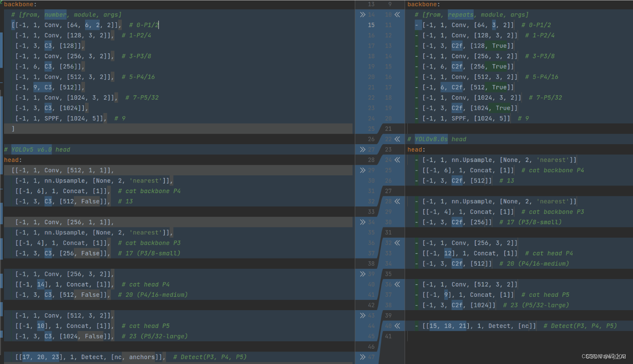Accept right-side change arrow at line 36
Image resolution: width=633 pixels, height=364 pixels.
coord(397,284)
